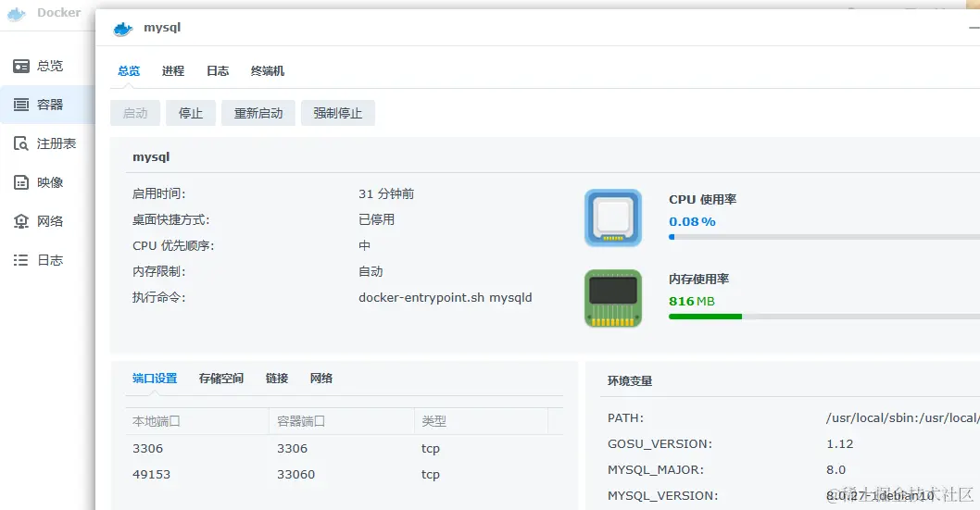
Task: Select local port 3306 cell
Action: [x=147, y=448]
